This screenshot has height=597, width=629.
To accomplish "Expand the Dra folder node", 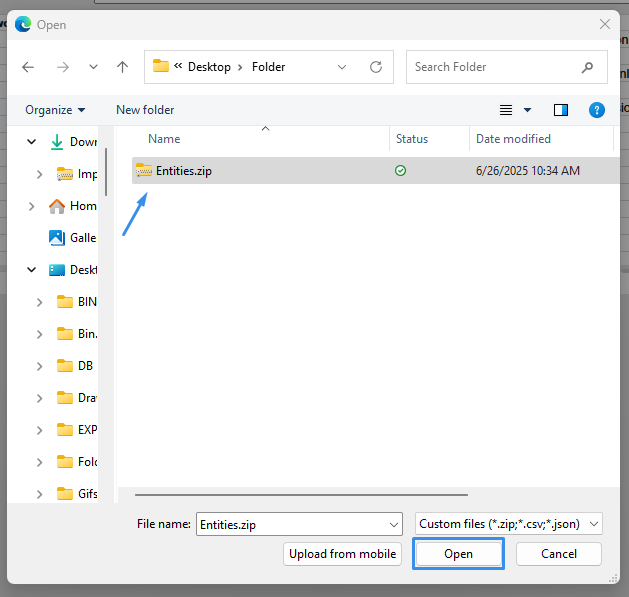I will tap(39, 398).
